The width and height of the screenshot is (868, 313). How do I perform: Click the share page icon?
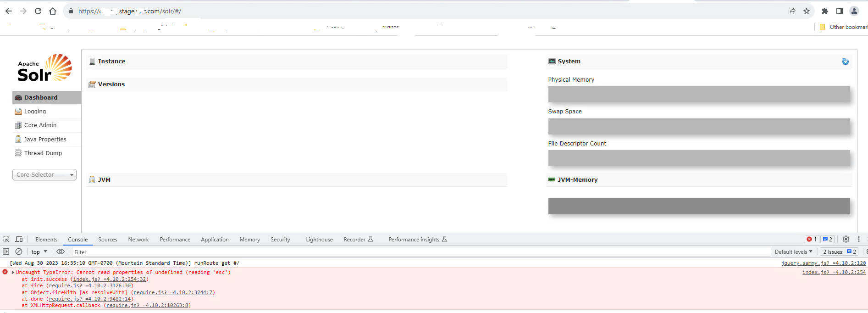coord(792,11)
